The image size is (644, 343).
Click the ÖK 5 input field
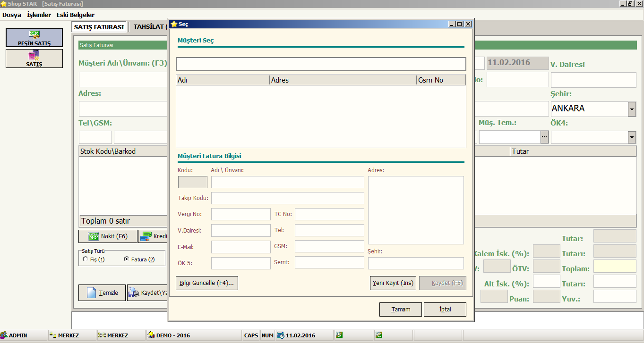click(x=241, y=263)
